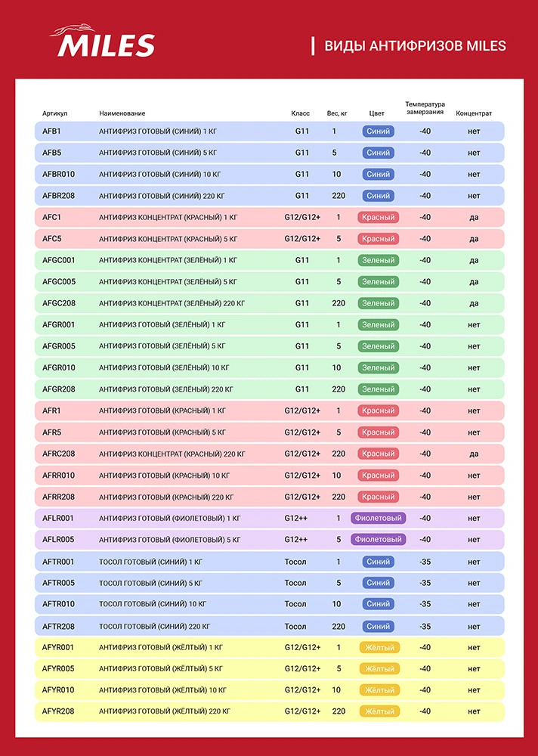Click the Класс column header
The image size is (538, 756).
[x=301, y=113]
